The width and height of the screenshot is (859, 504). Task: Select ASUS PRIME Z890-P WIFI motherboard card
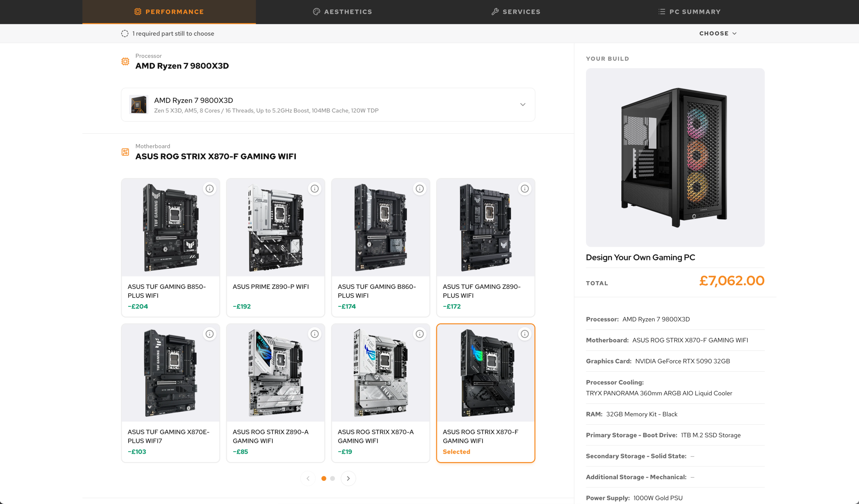(x=275, y=247)
